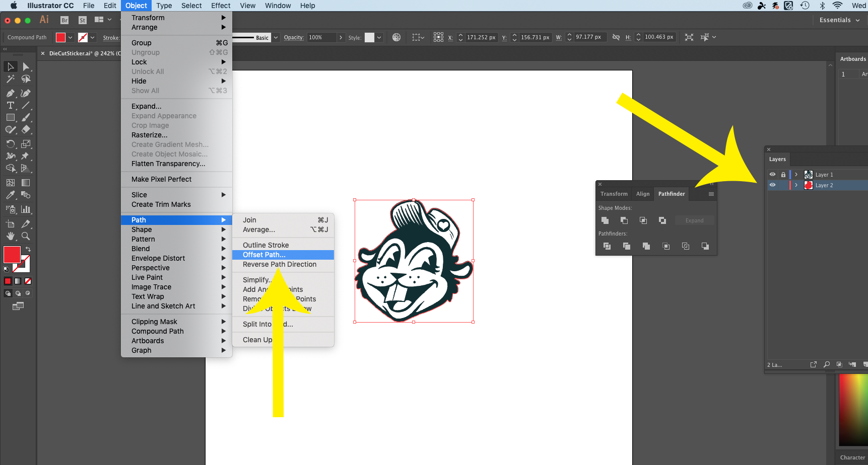
Task: Select the Pen tool
Action: [10, 93]
